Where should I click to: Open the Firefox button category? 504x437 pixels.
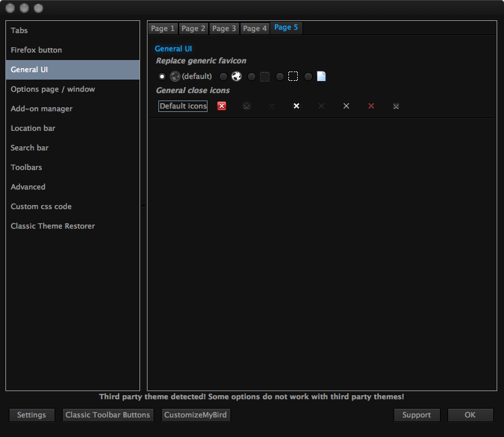pos(73,50)
